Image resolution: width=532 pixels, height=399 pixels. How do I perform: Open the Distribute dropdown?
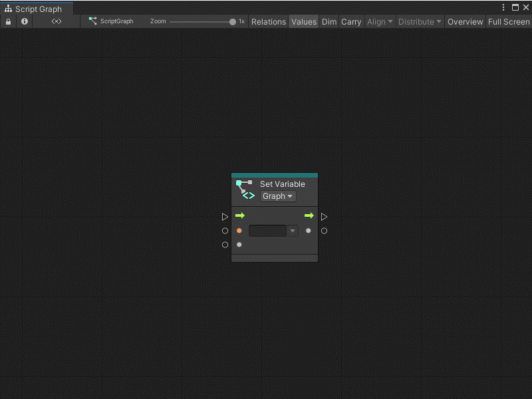[x=420, y=22]
